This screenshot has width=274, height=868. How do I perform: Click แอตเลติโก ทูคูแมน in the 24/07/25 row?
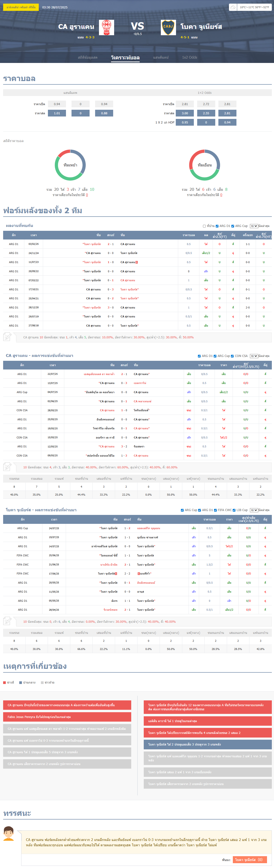(149, 528)
